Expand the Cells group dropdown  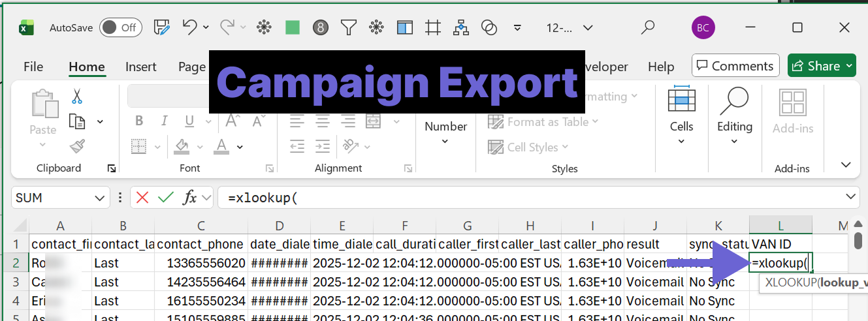(681, 142)
